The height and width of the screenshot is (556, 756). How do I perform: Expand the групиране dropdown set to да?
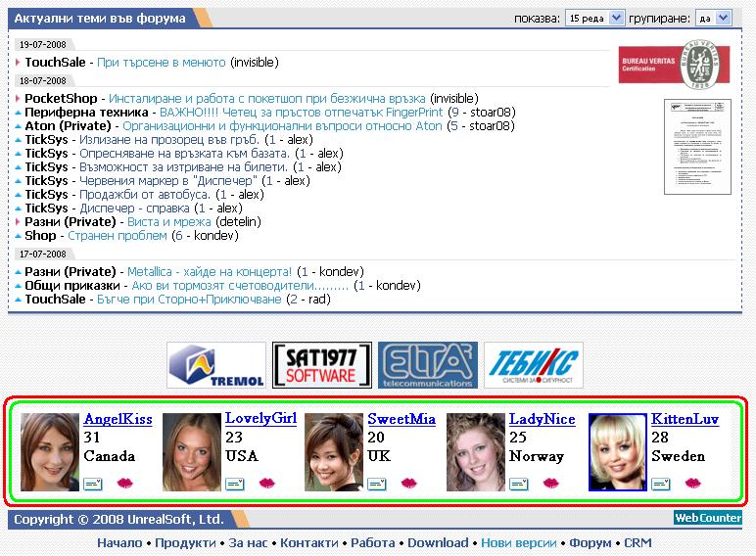coord(714,18)
